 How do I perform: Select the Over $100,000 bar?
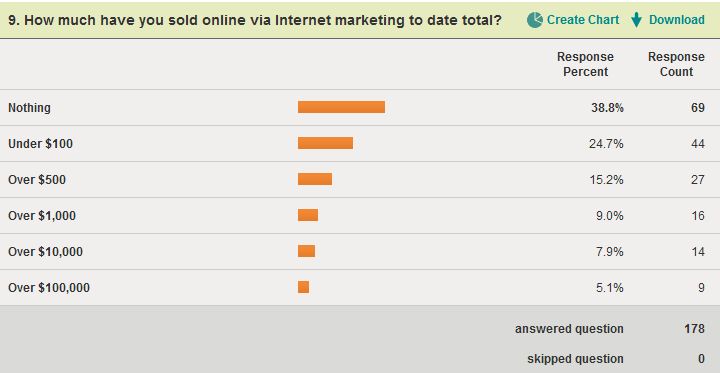tap(303, 287)
